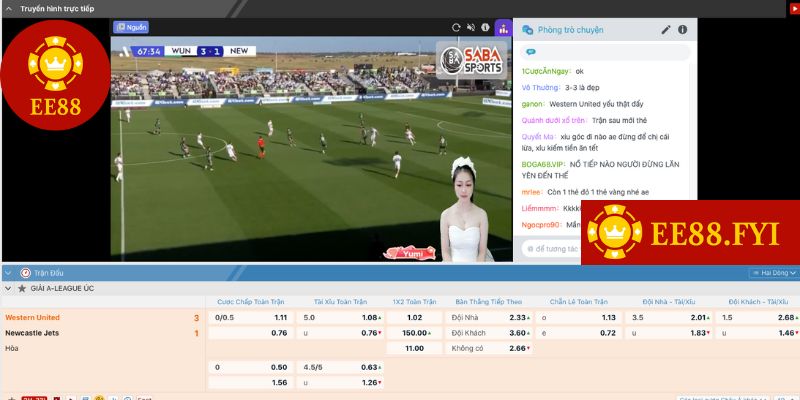800x400 pixels.
Task: Select away team over 1.5 odds 2.68
Action: coord(758,317)
